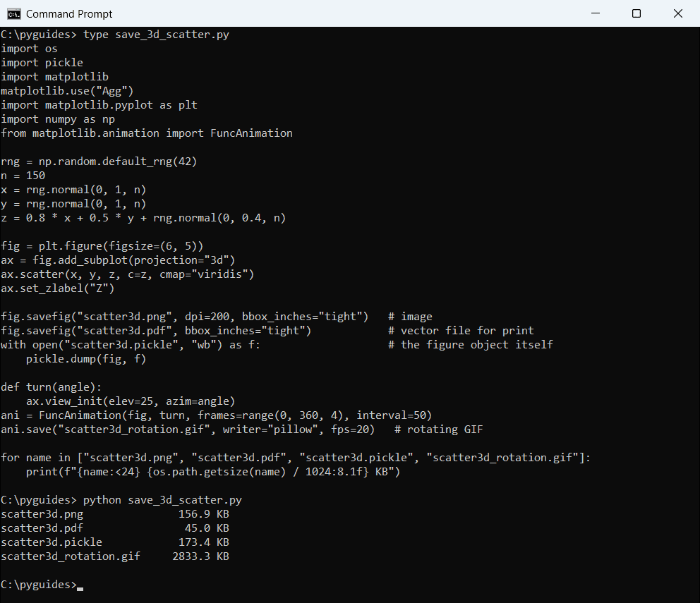This screenshot has width=700, height=603.
Task: Click the 'Command Prompt' title text
Action: pos(69,14)
